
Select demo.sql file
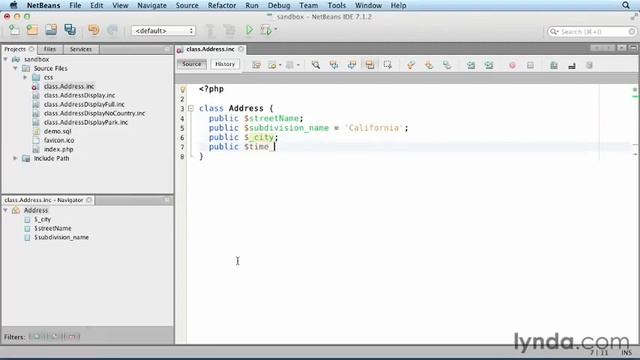58,131
